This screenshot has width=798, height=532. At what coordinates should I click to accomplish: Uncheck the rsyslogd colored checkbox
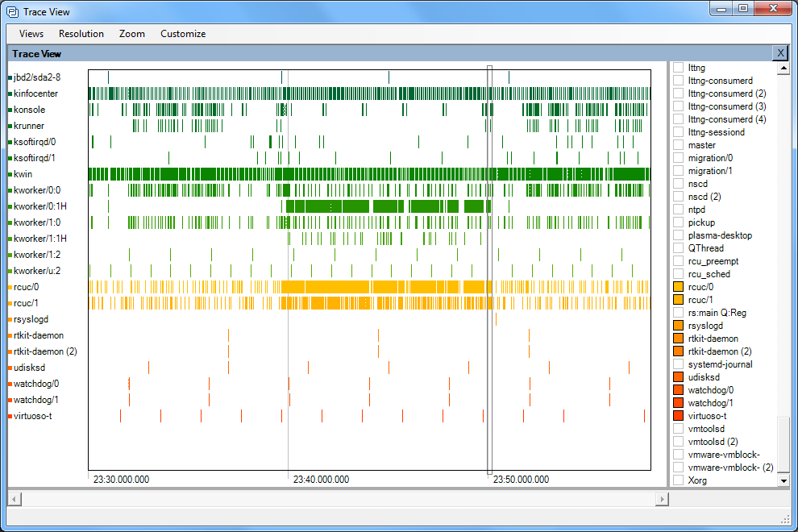tap(678, 326)
